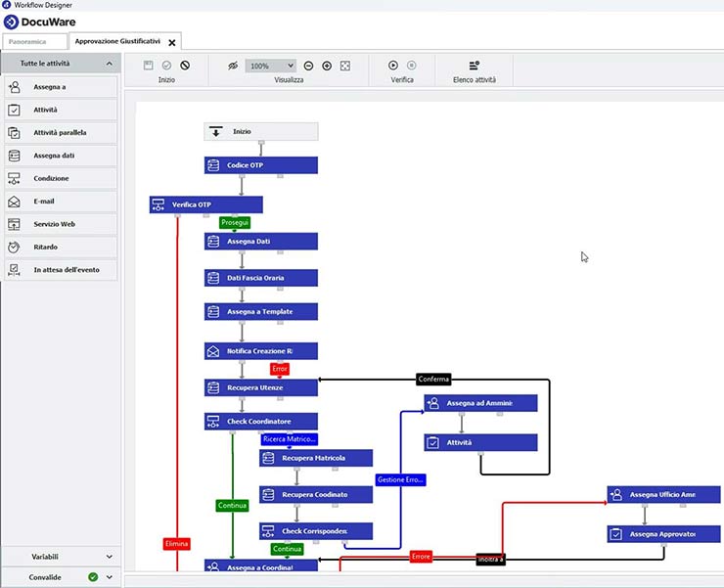The image size is (724, 588).
Task: Close the Approvazione Giustificativi tab
Action: 172,43
